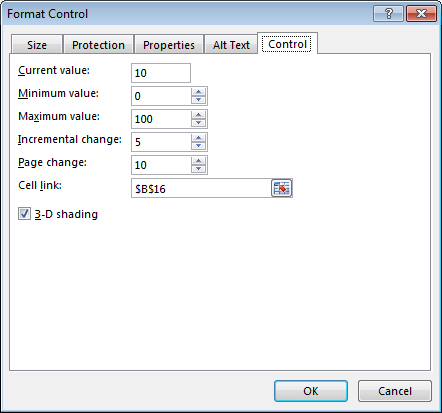Decrease Minimum value with down arrow
Image resolution: width=442 pixels, height=413 pixels.
198,100
